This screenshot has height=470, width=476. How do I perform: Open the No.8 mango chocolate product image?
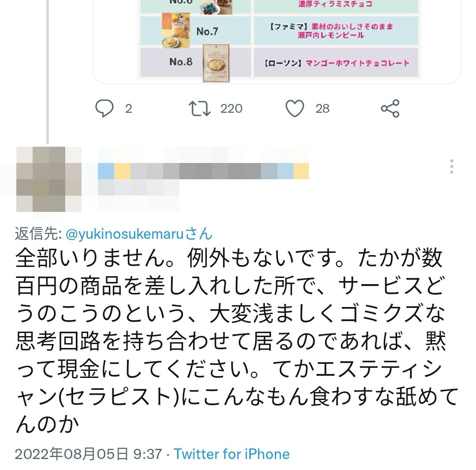pos(216,63)
